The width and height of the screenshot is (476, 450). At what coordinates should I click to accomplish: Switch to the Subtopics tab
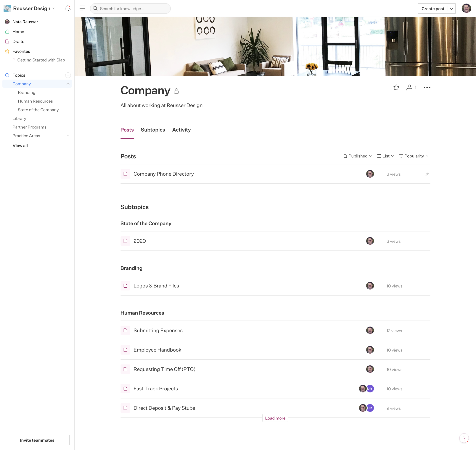point(153,130)
